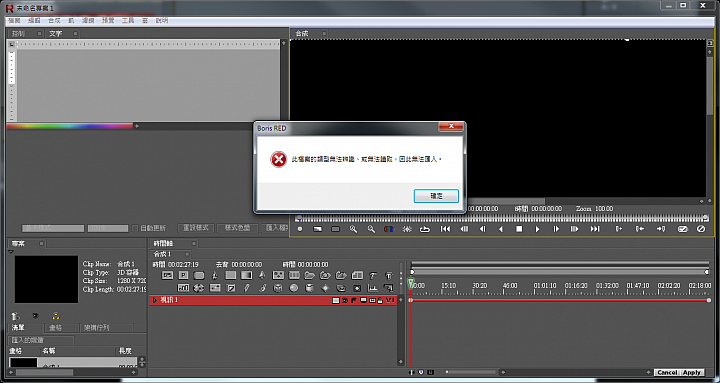Pick a hue from the rainbow color bar
Image resolution: width=720 pixels, height=383 pixels.
[69, 126]
